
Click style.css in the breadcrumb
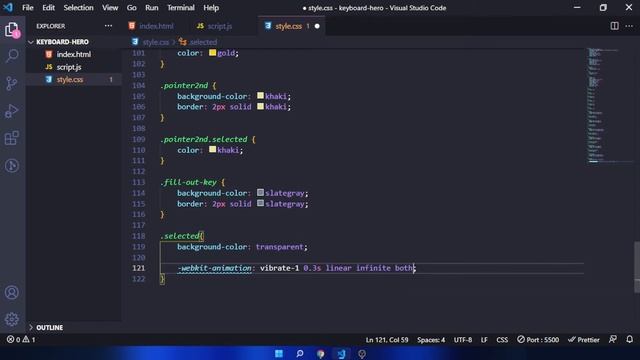click(x=156, y=42)
